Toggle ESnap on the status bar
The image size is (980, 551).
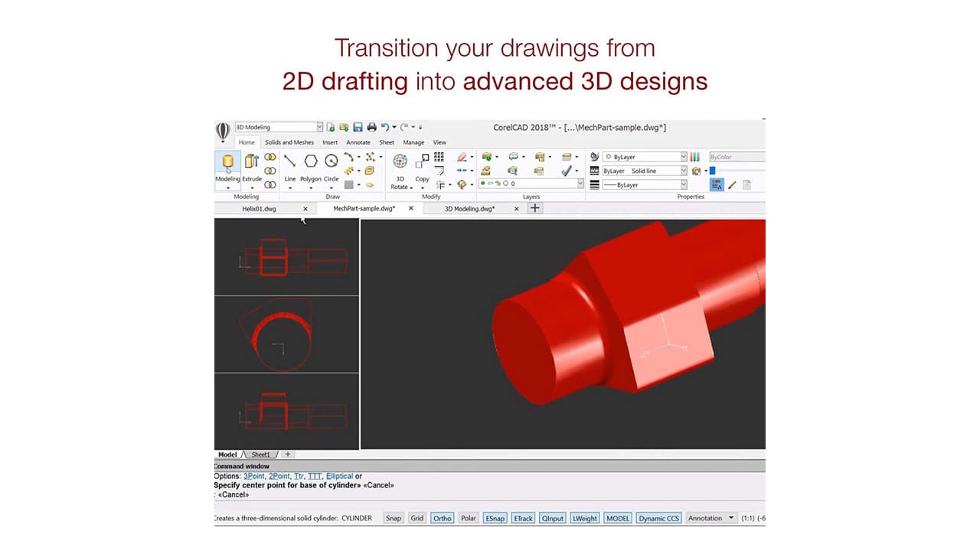click(x=495, y=518)
